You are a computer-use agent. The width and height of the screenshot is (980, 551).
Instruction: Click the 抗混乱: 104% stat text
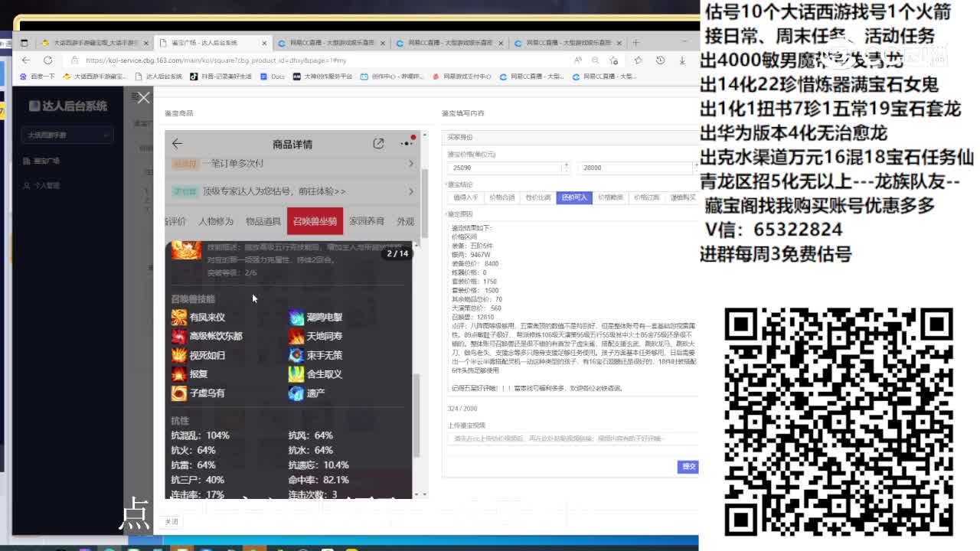point(200,435)
